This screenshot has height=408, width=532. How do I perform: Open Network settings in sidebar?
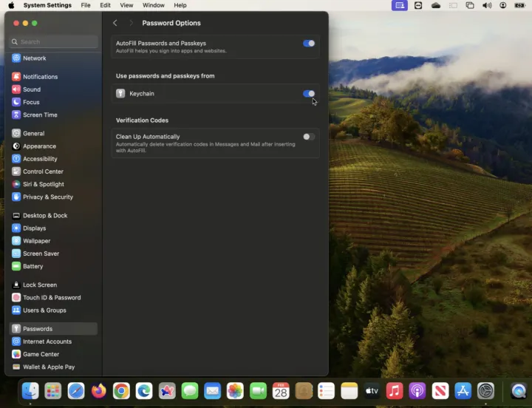pyautogui.click(x=34, y=58)
